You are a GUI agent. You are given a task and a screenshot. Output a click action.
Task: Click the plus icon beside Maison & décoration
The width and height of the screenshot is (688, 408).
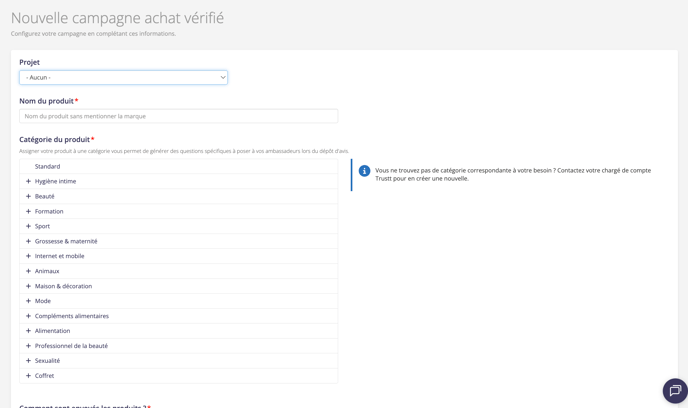point(28,286)
